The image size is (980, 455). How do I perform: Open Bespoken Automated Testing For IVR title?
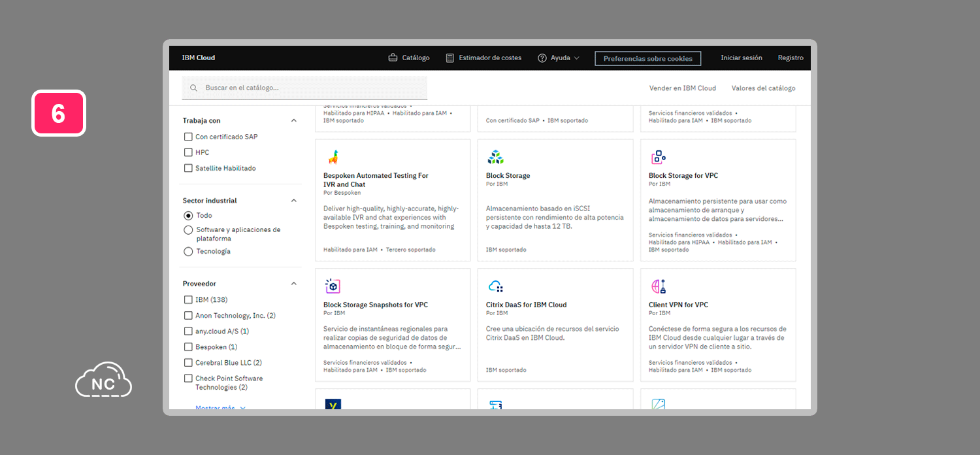[376, 180]
